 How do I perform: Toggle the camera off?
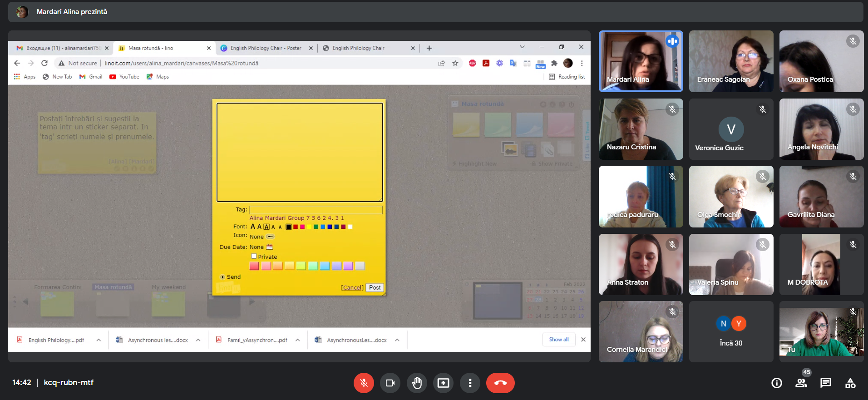pyautogui.click(x=390, y=383)
